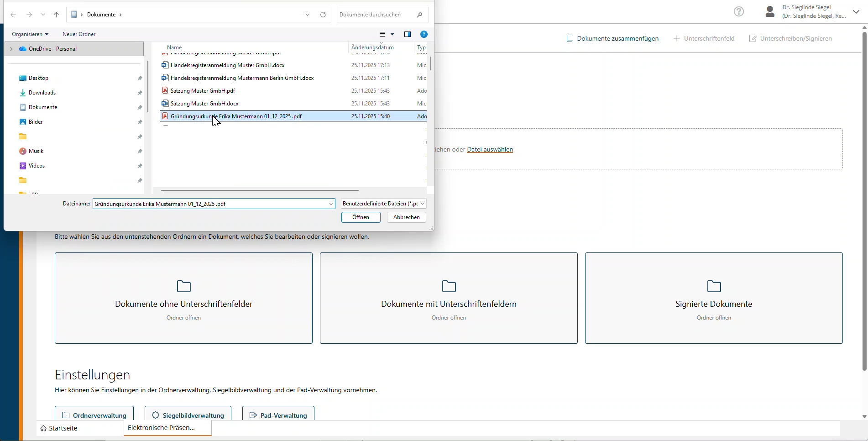Open the view options dropdown in dialog
The width and height of the screenshot is (868, 441).
point(392,34)
